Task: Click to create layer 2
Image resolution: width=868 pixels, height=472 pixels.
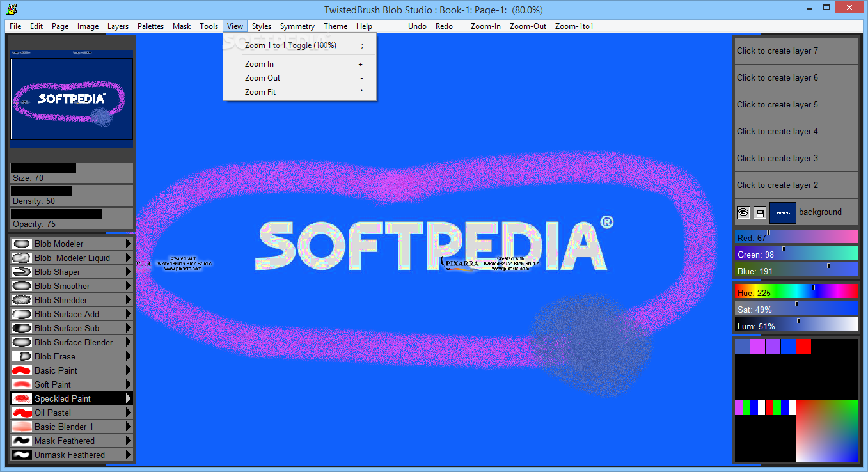Action: click(795, 185)
